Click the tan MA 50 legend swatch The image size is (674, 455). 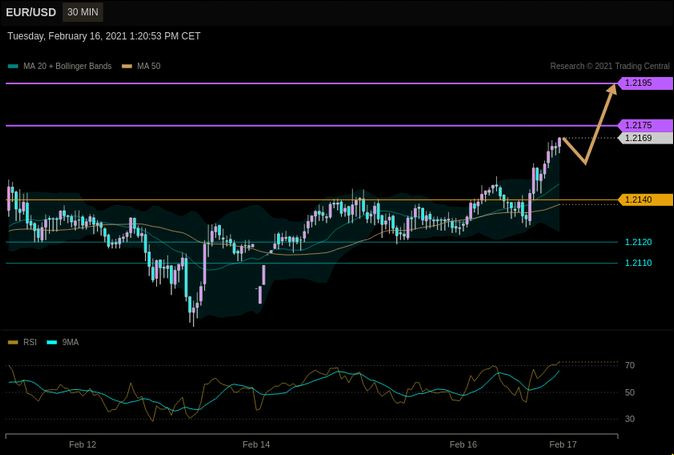[x=127, y=66]
